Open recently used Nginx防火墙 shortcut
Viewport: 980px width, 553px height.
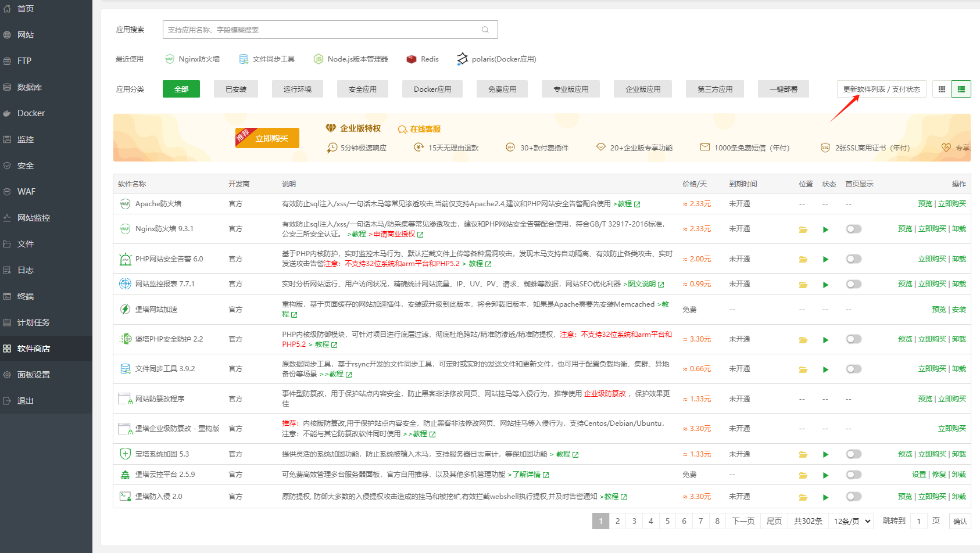pyautogui.click(x=192, y=59)
